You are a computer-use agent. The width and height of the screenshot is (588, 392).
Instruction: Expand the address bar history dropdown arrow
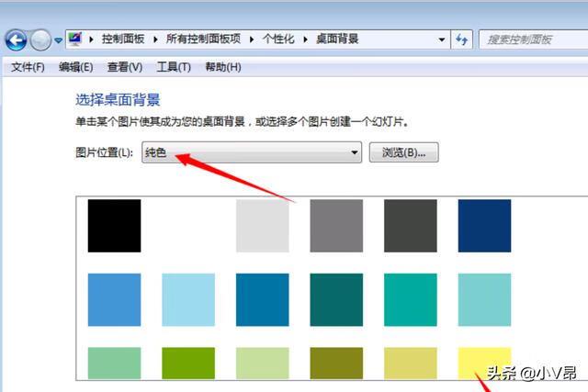(x=442, y=39)
